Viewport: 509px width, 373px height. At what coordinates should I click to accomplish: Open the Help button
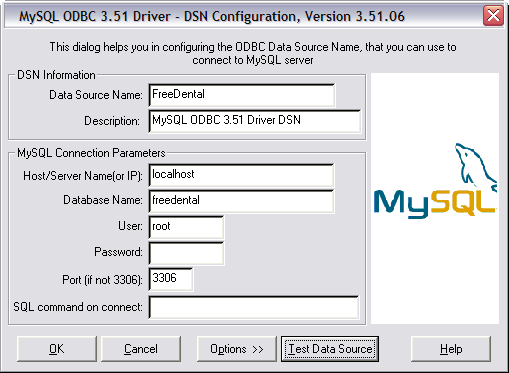[451, 349]
